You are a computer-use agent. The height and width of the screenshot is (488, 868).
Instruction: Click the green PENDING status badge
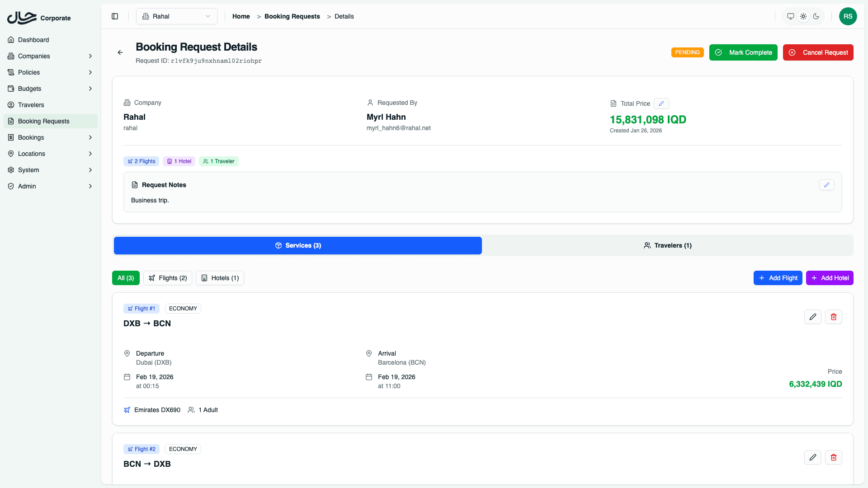687,52
